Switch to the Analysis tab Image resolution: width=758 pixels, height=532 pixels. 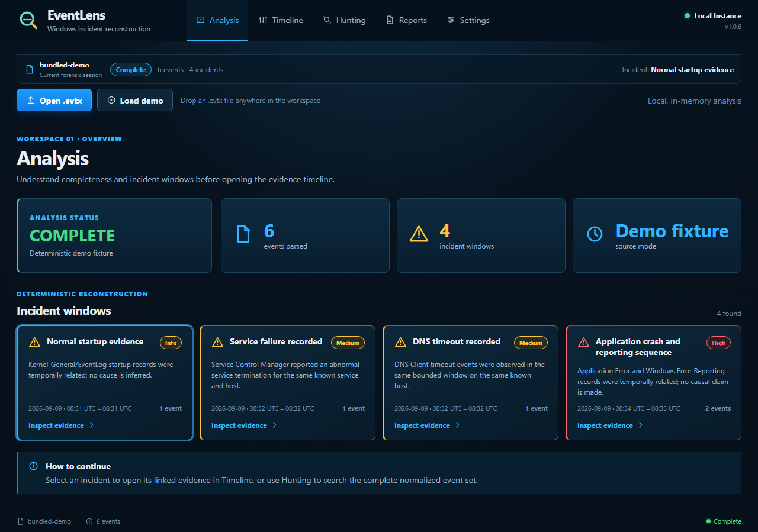click(217, 20)
